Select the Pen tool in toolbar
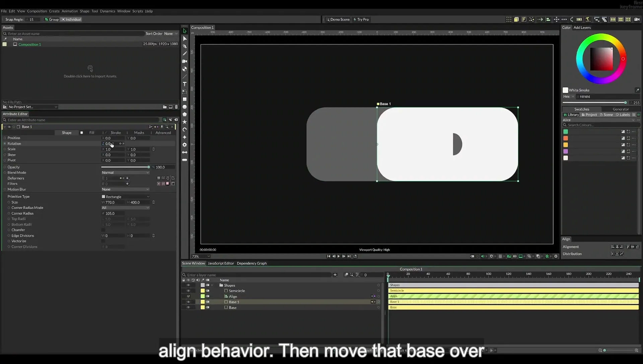 [185, 46]
